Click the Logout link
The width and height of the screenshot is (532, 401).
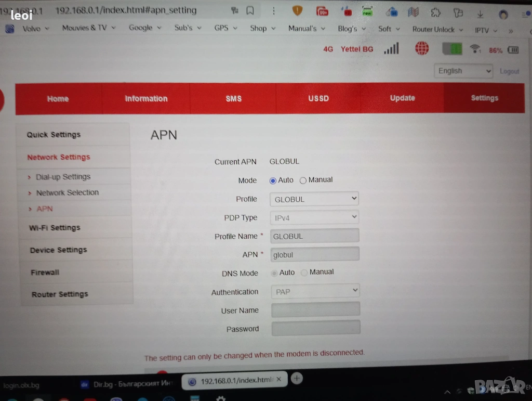[x=509, y=71]
